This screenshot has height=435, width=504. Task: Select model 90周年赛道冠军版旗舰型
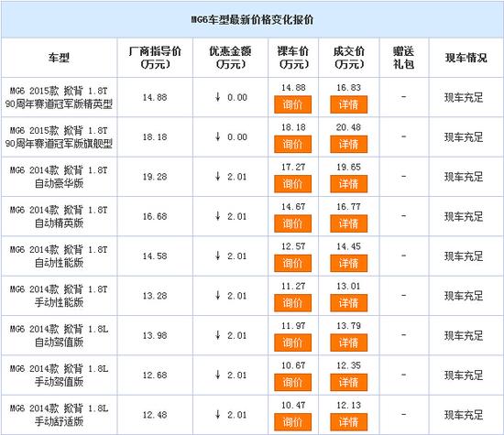click(59, 137)
